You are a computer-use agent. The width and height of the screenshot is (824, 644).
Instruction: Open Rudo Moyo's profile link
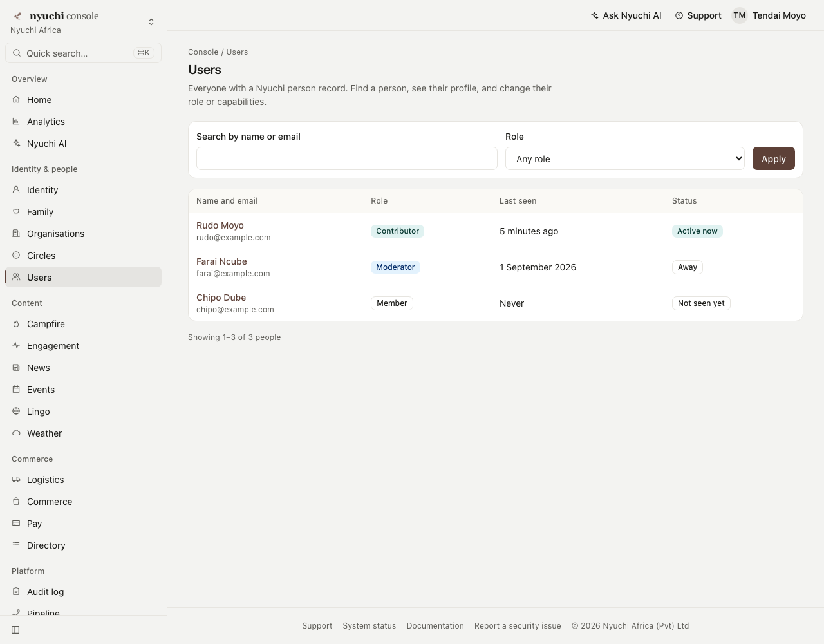220,225
